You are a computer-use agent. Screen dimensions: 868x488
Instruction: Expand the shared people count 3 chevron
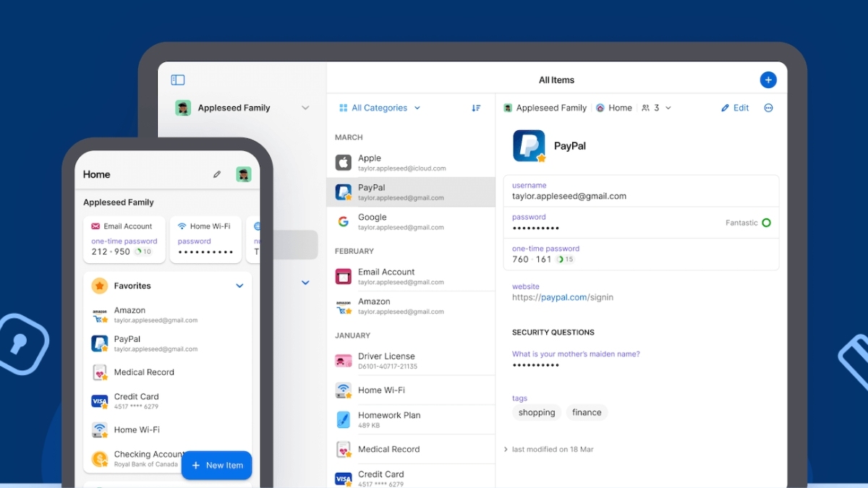point(668,108)
